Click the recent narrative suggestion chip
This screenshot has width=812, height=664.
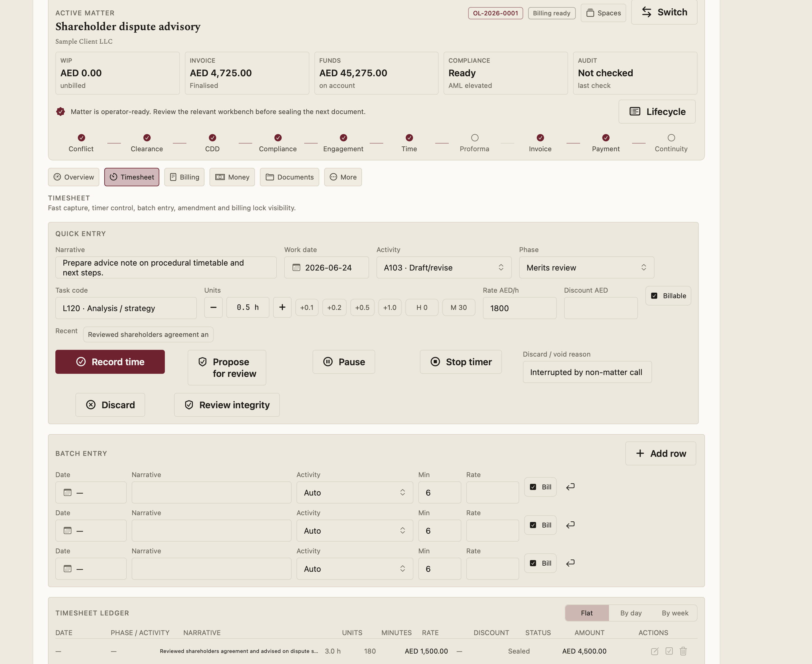pyautogui.click(x=149, y=335)
